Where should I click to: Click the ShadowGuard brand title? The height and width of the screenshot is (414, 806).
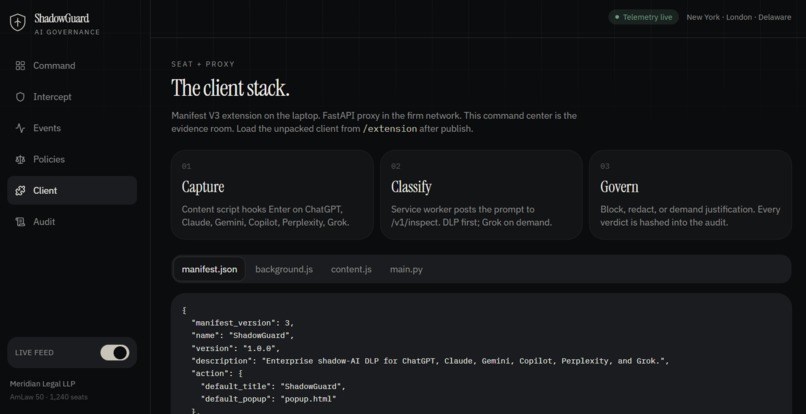pyautogui.click(x=62, y=19)
